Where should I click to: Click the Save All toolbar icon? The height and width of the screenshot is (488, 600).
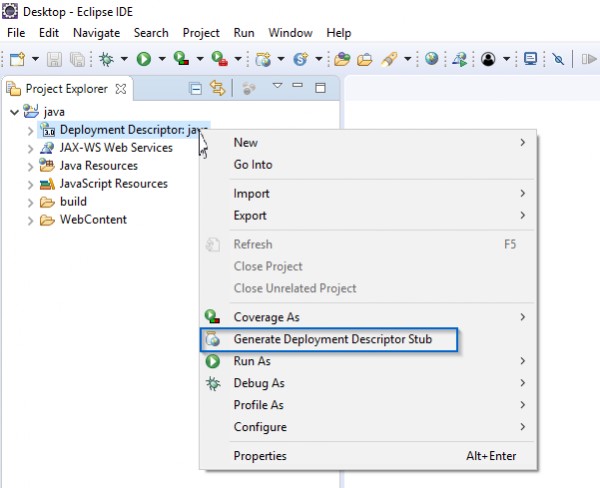click(74, 59)
